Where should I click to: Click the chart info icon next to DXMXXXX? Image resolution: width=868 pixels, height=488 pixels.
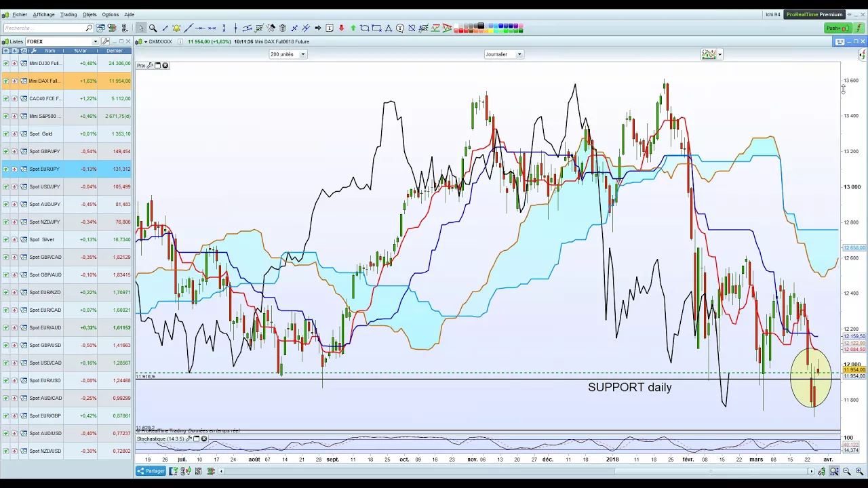pos(180,41)
